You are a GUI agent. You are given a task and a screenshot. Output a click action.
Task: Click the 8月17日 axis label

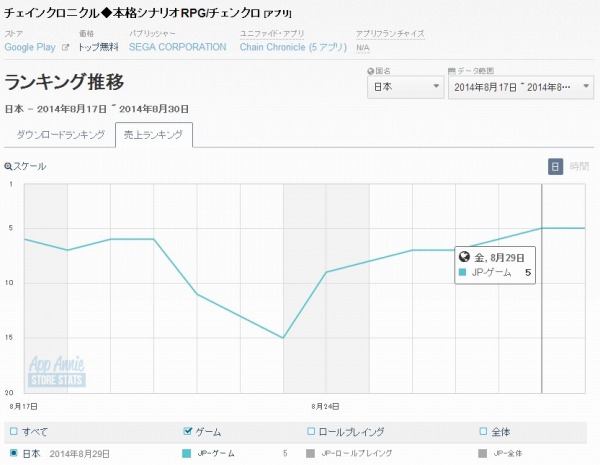point(24,406)
